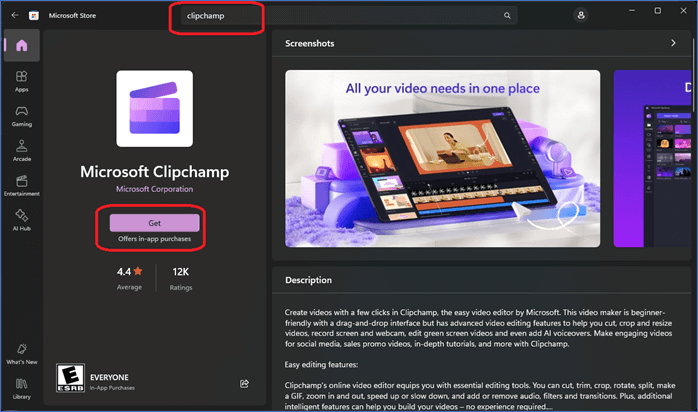Click the 4.4 Average rating
This screenshot has height=412, width=698.
click(x=130, y=278)
